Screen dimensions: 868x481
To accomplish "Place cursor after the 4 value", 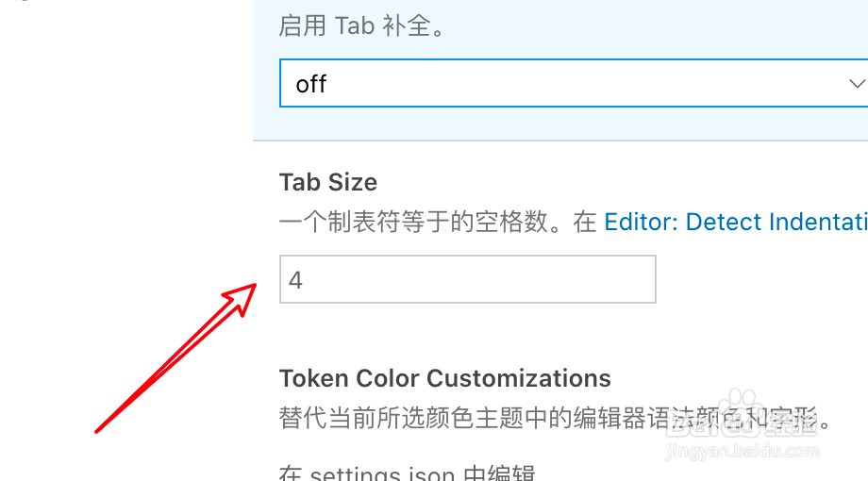I will 304,280.
